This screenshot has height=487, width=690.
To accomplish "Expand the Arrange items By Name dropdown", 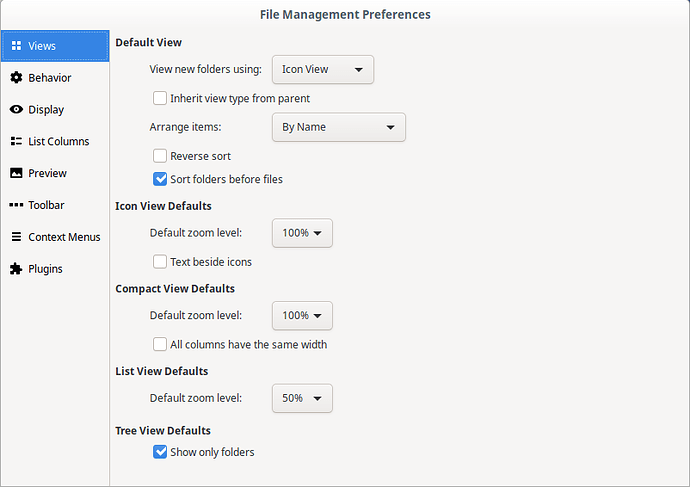I will pos(339,127).
